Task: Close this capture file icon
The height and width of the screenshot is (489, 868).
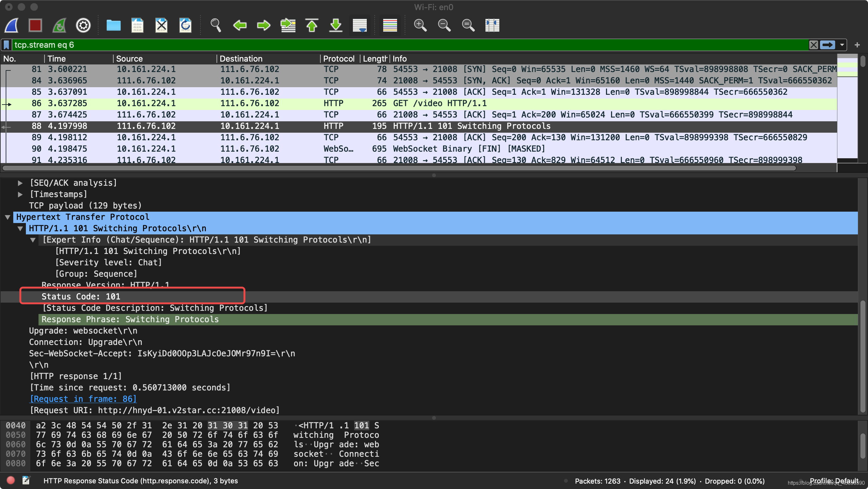Action: click(161, 25)
